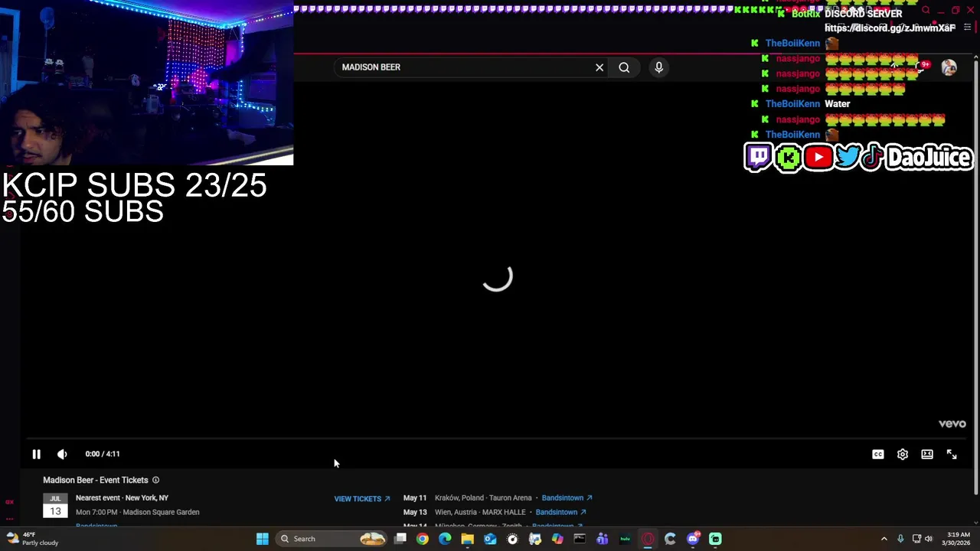Viewport: 980px width, 551px height.
Task: Enter full screen mode
Action: pyautogui.click(x=952, y=454)
